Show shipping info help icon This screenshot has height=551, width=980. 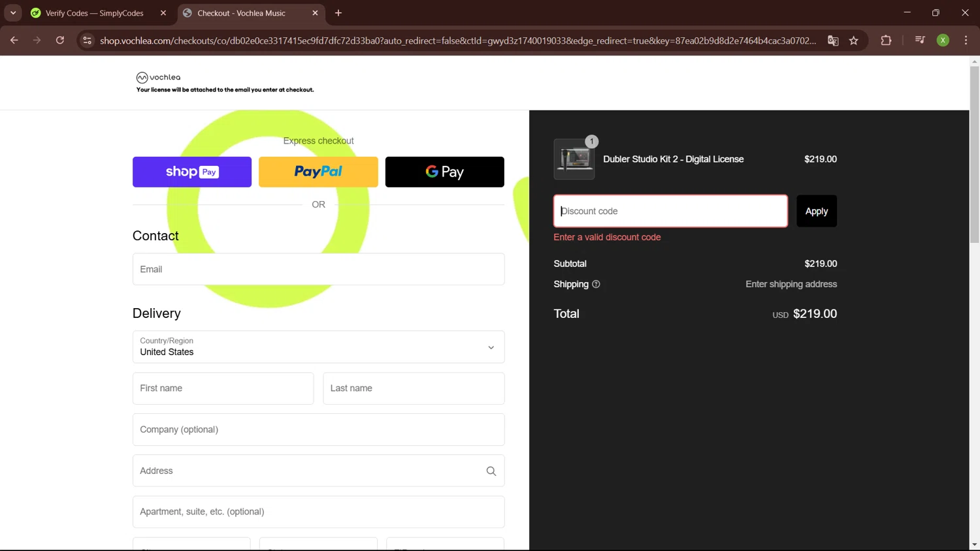[x=596, y=284]
